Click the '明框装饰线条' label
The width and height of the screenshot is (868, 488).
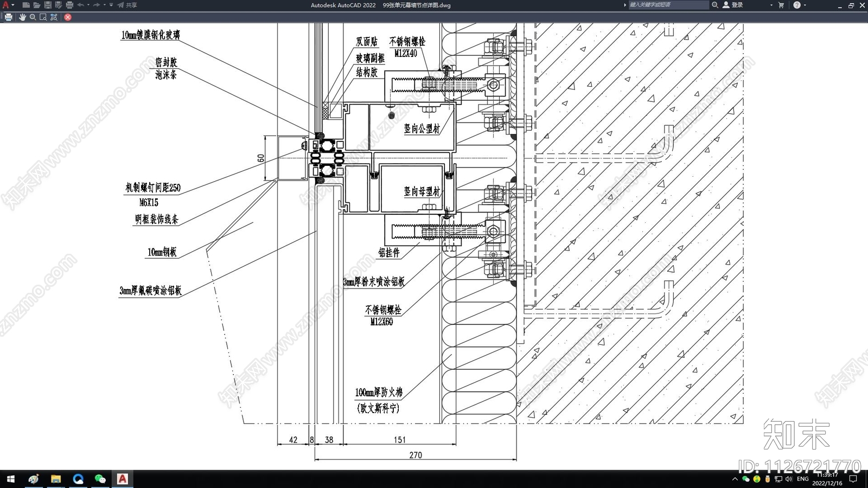[x=157, y=219]
